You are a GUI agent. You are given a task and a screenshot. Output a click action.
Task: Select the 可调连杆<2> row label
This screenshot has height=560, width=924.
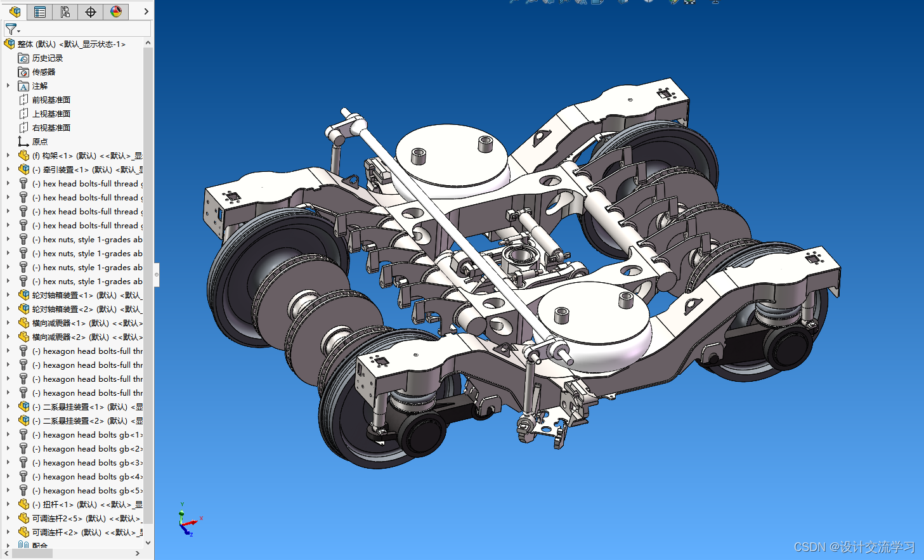click(x=88, y=532)
